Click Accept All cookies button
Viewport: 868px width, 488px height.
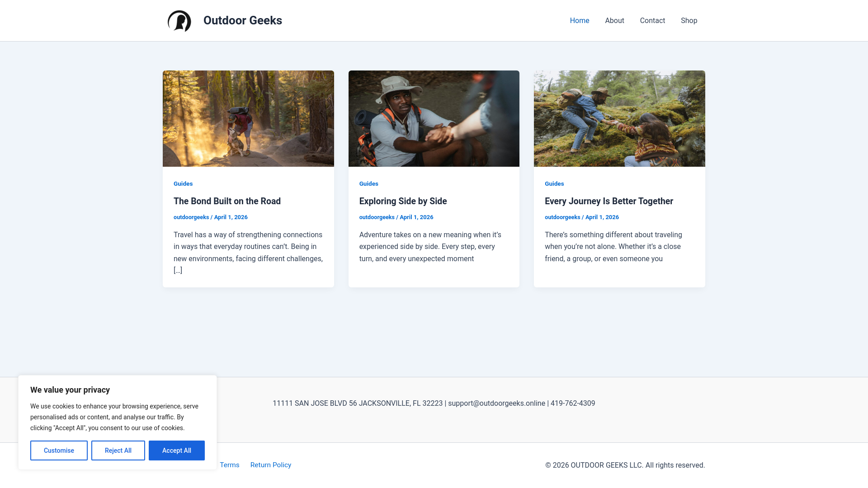coord(177,450)
